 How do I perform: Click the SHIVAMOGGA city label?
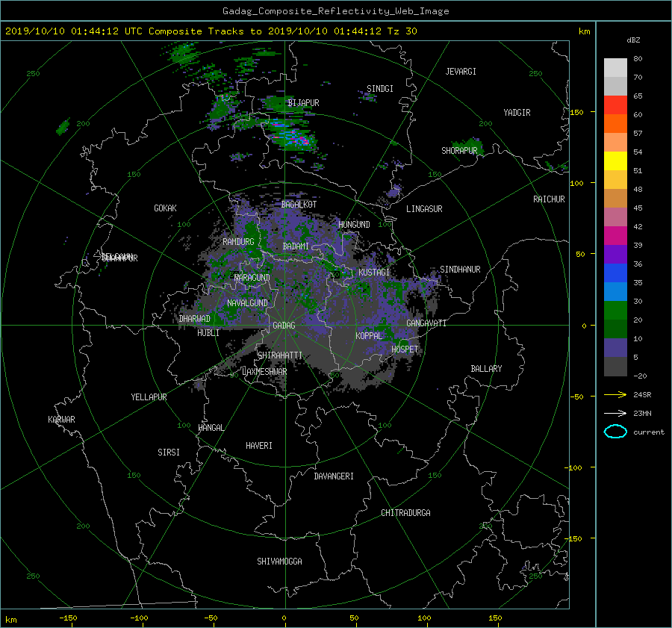279,562
